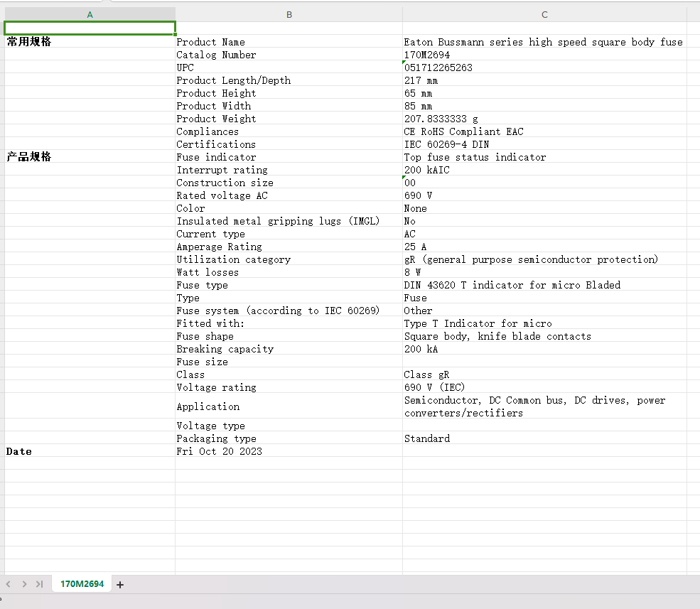Select the Packaging type cell

(x=289, y=438)
